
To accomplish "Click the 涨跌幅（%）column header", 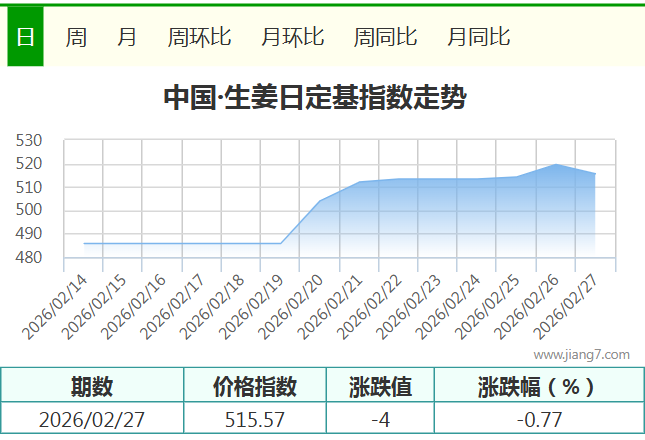I will pos(538,386).
